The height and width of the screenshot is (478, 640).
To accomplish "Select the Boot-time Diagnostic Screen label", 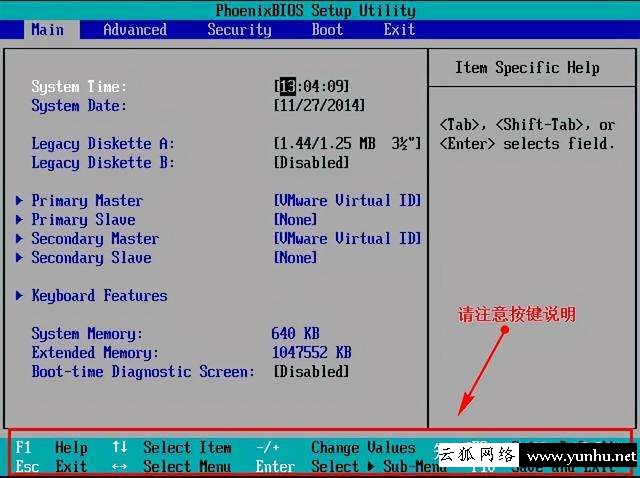I will pyautogui.click(x=143, y=372).
